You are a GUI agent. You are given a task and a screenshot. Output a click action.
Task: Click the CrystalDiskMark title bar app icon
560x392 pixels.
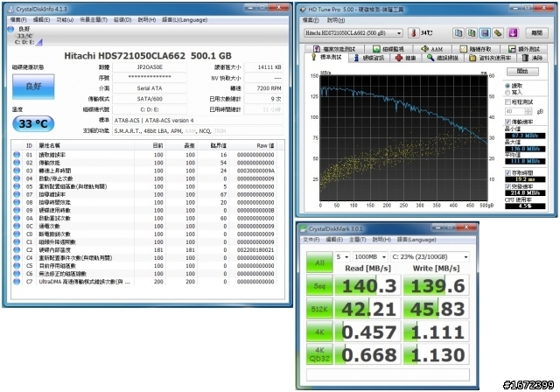(x=304, y=228)
